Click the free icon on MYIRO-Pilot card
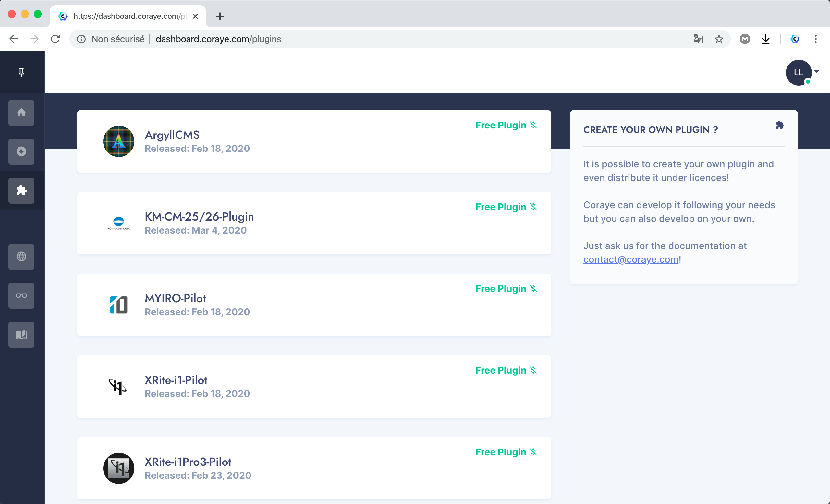Screen dimensions: 830x504 (533, 289)
